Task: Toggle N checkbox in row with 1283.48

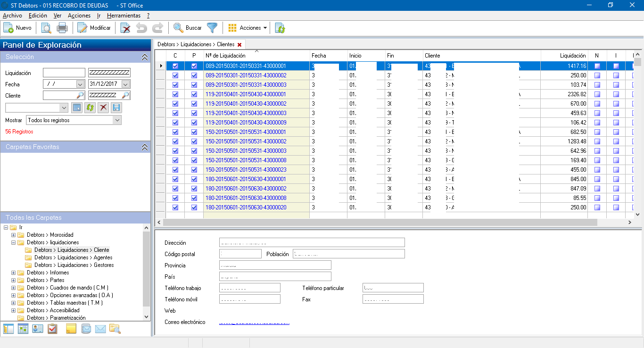Action: 597,141
